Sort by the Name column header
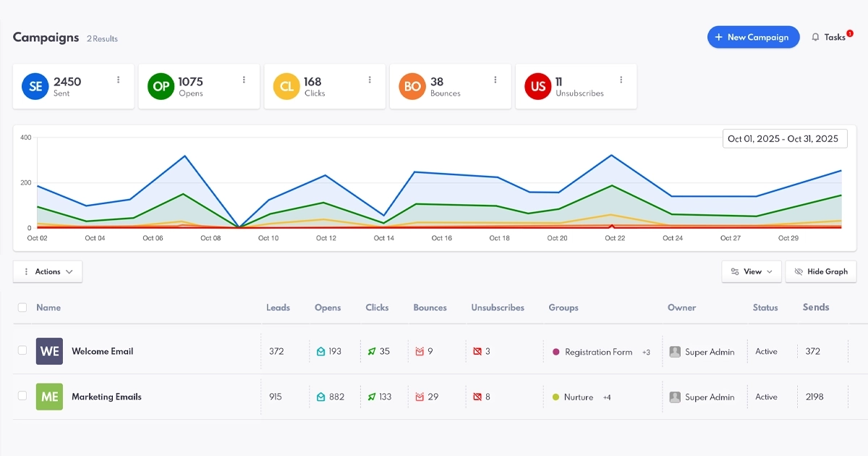This screenshot has height=456, width=868. [x=48, y=308]
